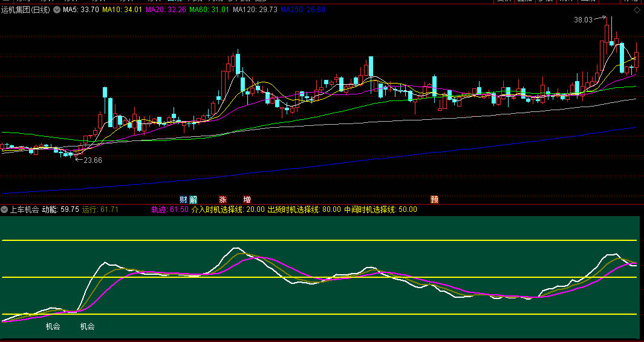Click the 预 forecast marker icon
The image size is (644, 342).
(x=434, y=199)
